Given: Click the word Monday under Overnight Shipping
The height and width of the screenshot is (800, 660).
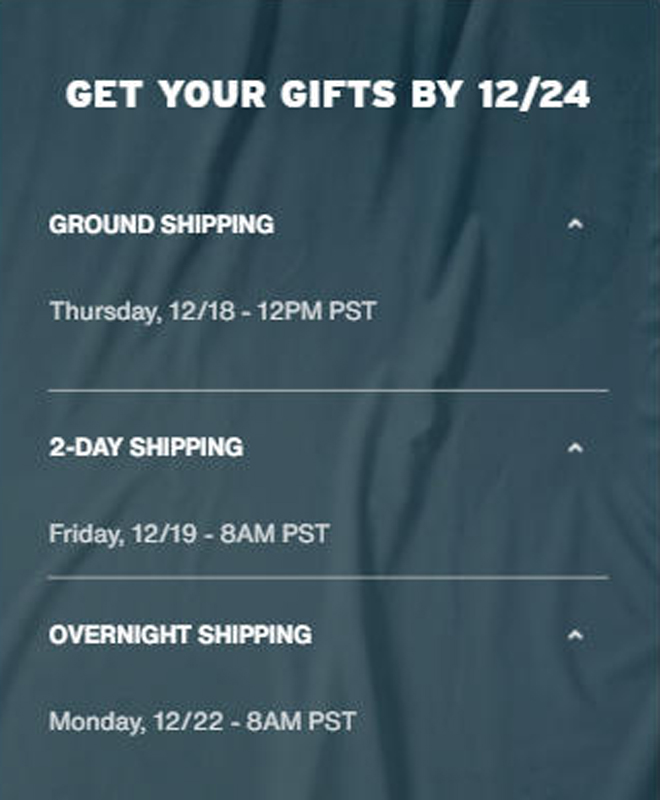Looking at the screenshot, I should [x=96, y=720].
